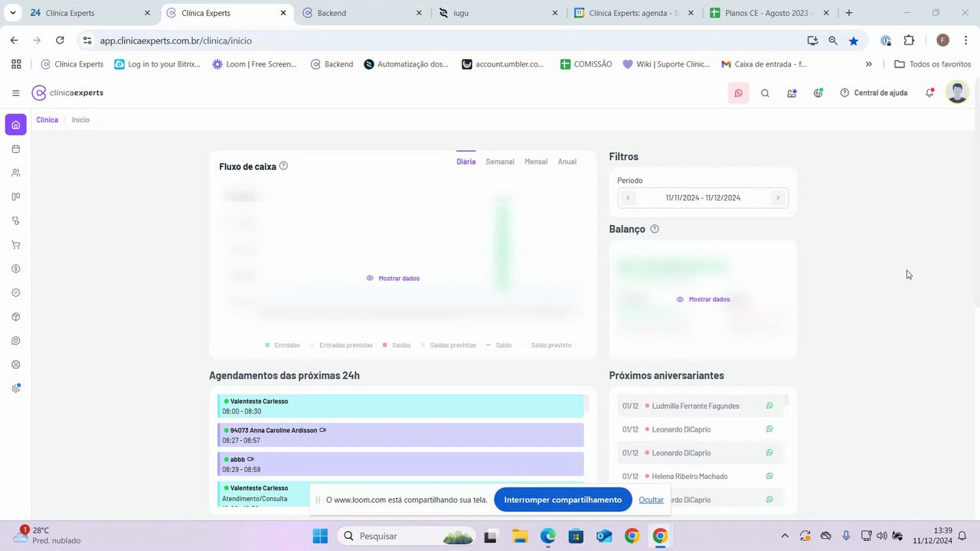Screen dimensions: 980x551
Task: Open the user avatar profile menu
Action: [957, 93]
